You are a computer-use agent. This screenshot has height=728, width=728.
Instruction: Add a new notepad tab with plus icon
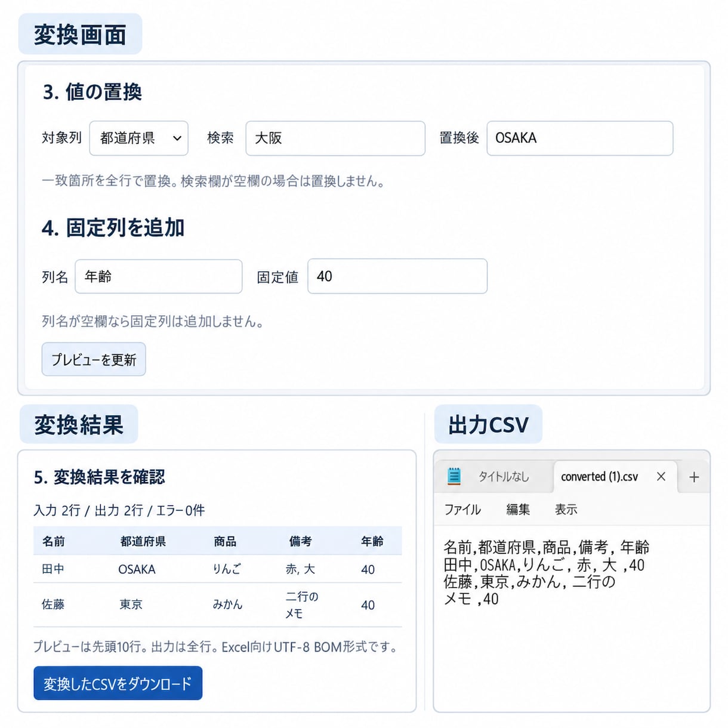(694, 477)
